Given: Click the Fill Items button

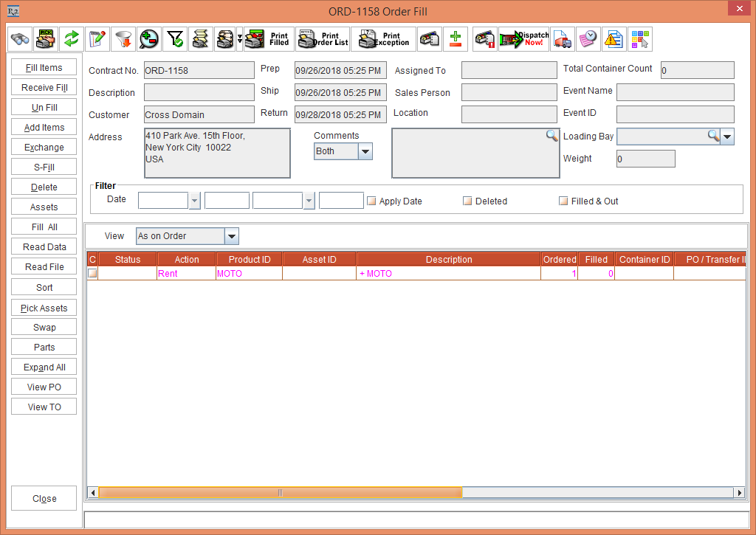Looking at the screenshot, I should (x=44, y=67).
